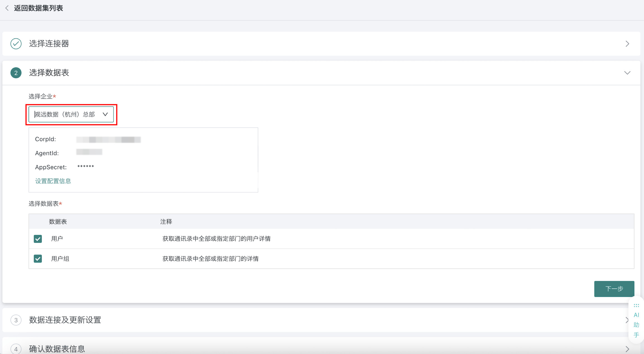
Task: Click the 下一步 button
Action: pos(614,289)
